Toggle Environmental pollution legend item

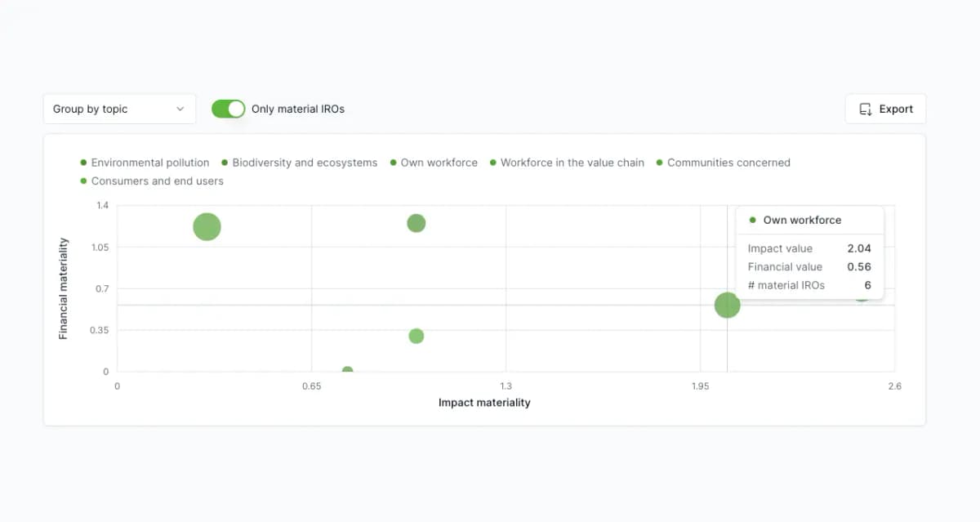[145, 163]
